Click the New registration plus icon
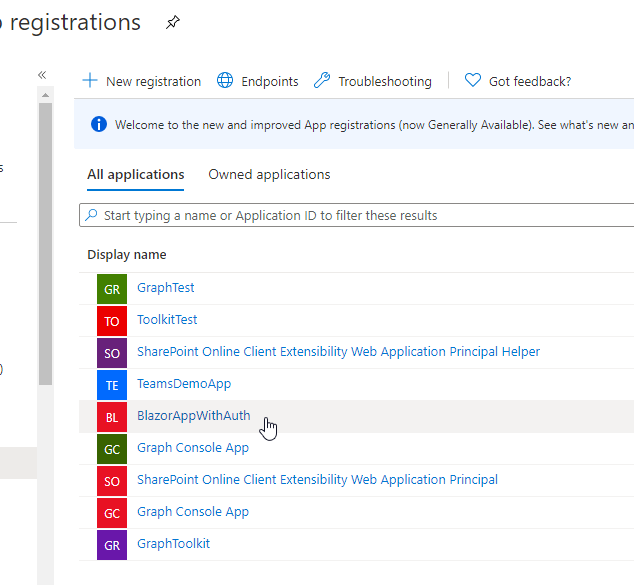This screenshot has height=585, width=634. [x=91, y=81]
